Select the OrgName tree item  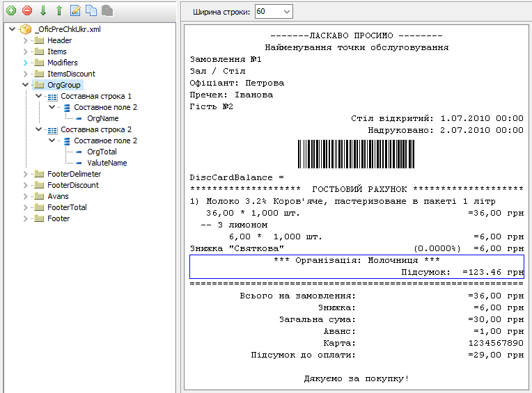[x=103, y=118]
